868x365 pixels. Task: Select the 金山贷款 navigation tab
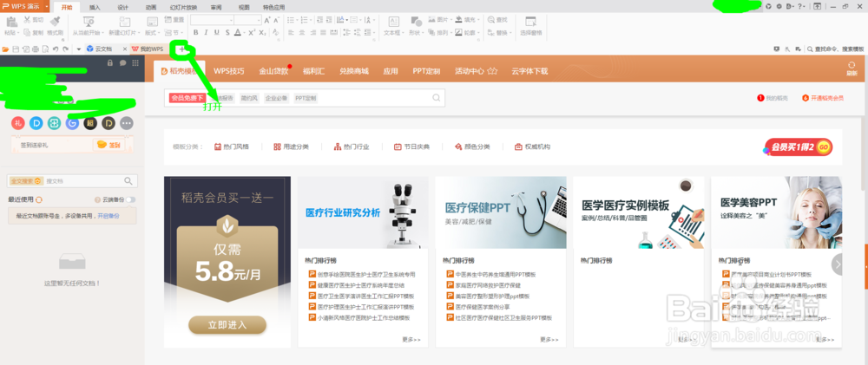pos(273,71)
